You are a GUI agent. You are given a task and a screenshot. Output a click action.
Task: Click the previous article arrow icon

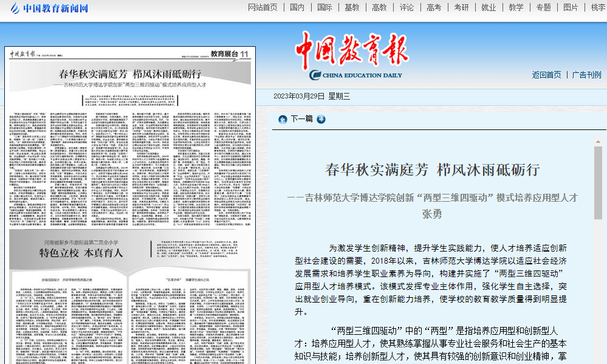click(283, 119)
